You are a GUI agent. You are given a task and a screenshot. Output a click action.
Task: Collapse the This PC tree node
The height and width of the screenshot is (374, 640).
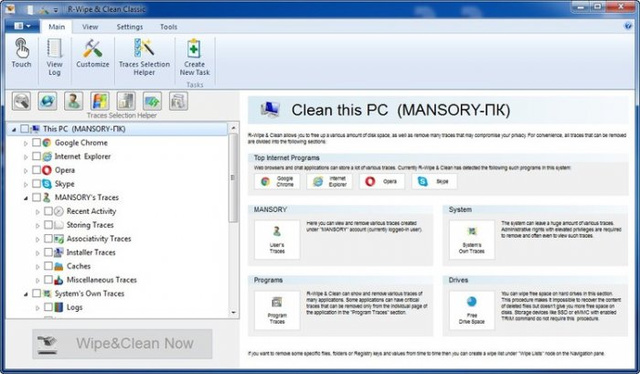tap(14, 129)
